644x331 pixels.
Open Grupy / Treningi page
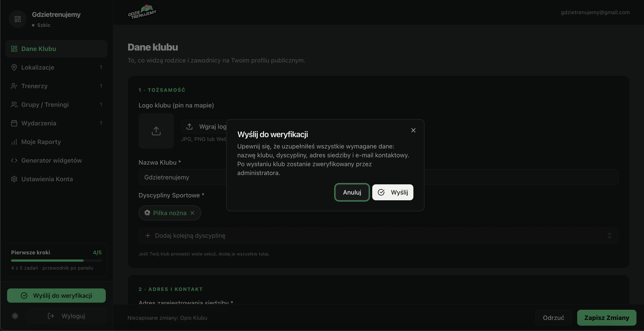point(56,105)
